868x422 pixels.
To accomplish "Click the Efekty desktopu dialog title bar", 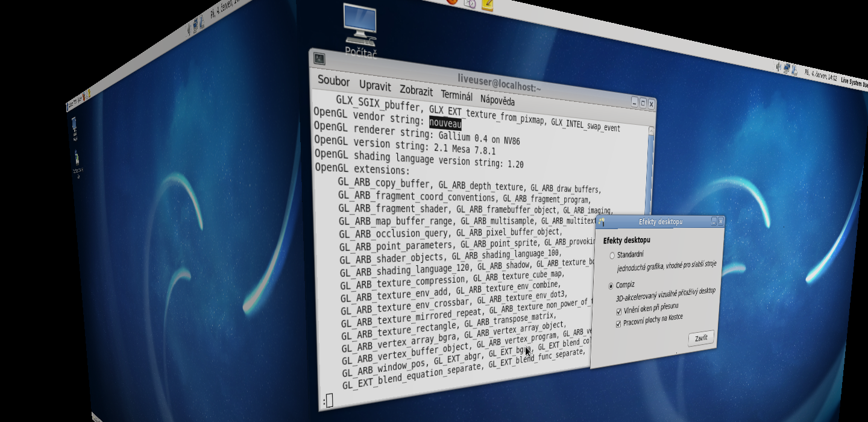I will 660,222.
